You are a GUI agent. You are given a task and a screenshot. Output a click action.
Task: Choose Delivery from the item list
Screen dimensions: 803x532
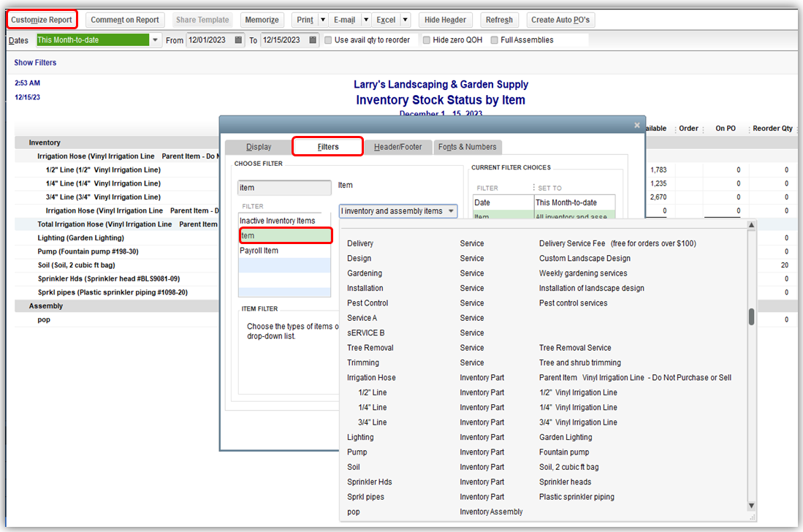coord(543,244)
